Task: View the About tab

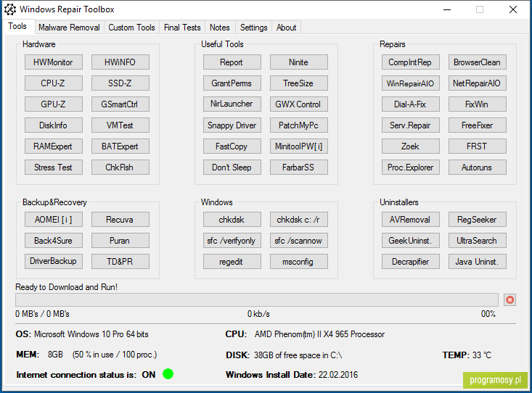Action: pyautogui.click(x=286, y=28)
